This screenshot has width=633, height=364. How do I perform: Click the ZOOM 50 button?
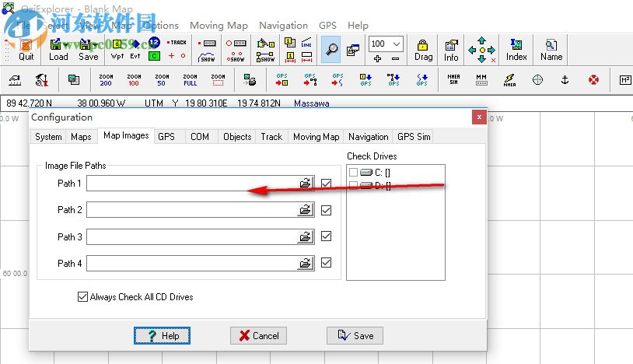click(x=162, y=80)
